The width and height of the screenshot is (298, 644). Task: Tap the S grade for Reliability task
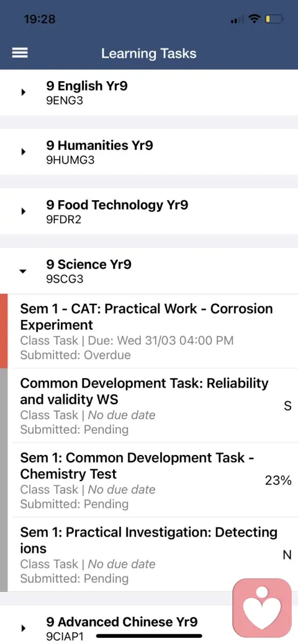287,406
